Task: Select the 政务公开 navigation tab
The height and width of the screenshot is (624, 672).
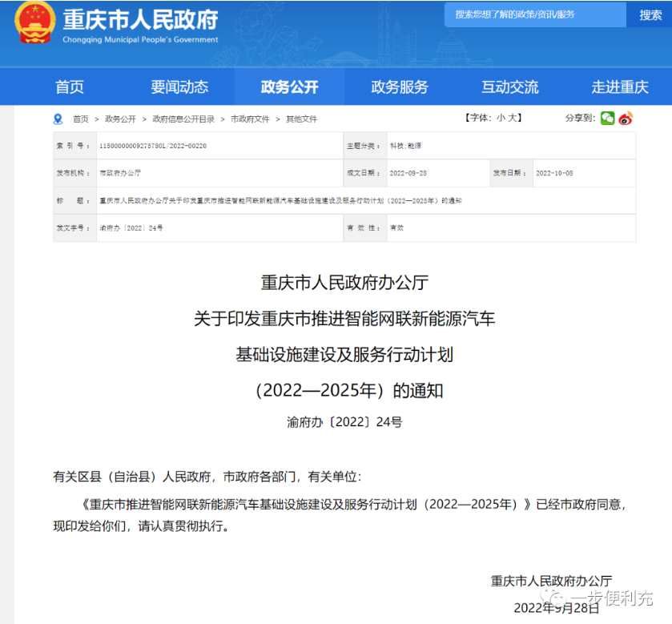Action: click(x=289, y=87)
